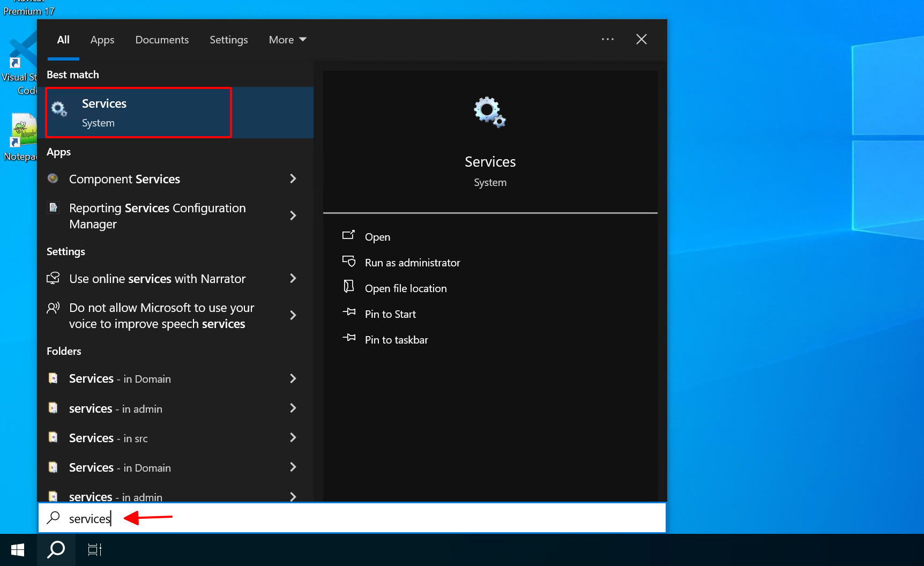Click the Component Services app icon
This screenshot has width=924, height=566.
53,178
